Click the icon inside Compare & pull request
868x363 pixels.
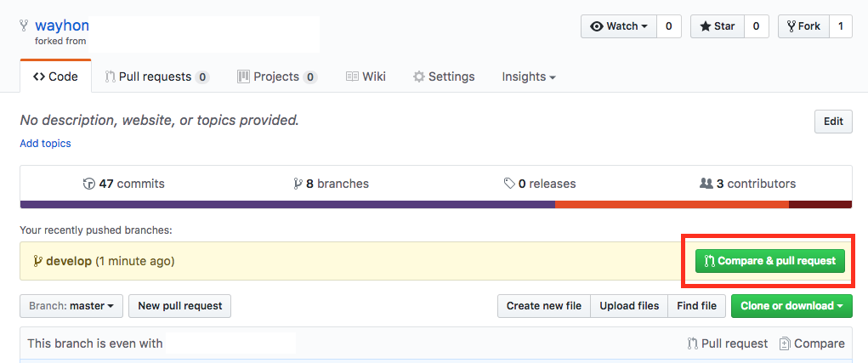(709, 261)
